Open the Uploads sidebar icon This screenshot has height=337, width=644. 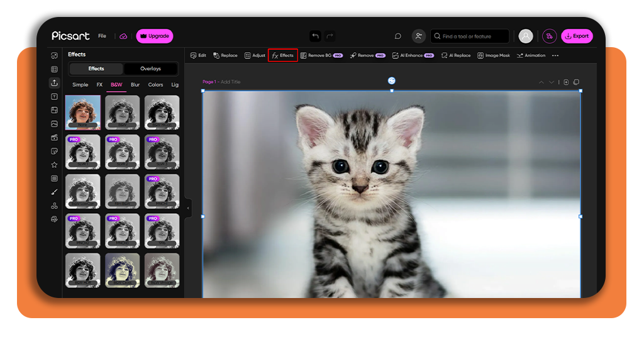coord(54,83)
